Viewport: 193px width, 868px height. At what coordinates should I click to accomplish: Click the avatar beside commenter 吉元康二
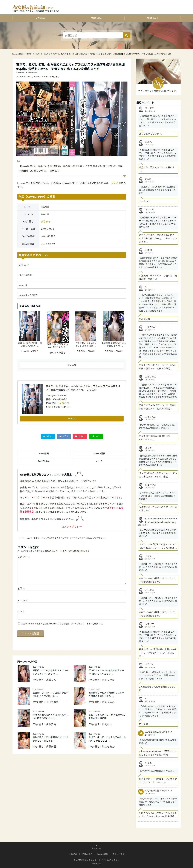point(141,591)
